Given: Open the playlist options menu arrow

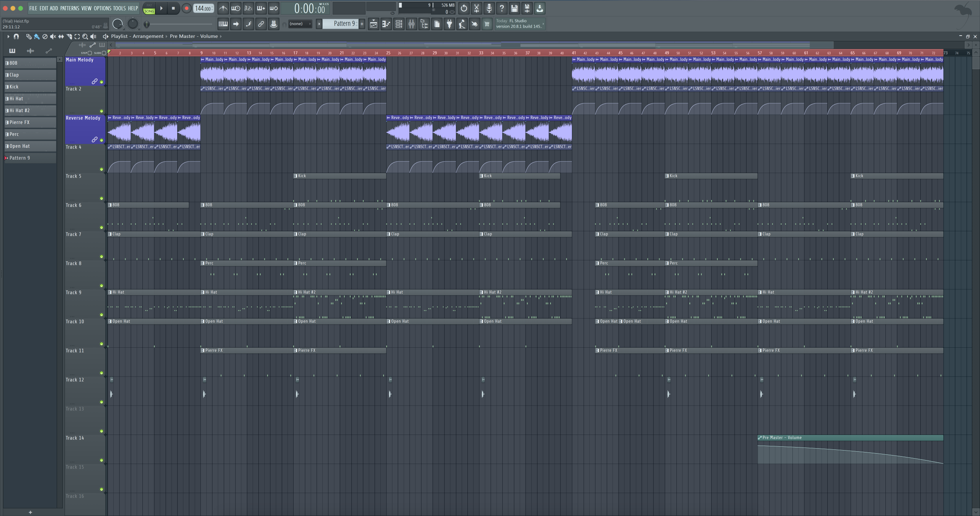Looking at the screenshot, I should point(8,36).
